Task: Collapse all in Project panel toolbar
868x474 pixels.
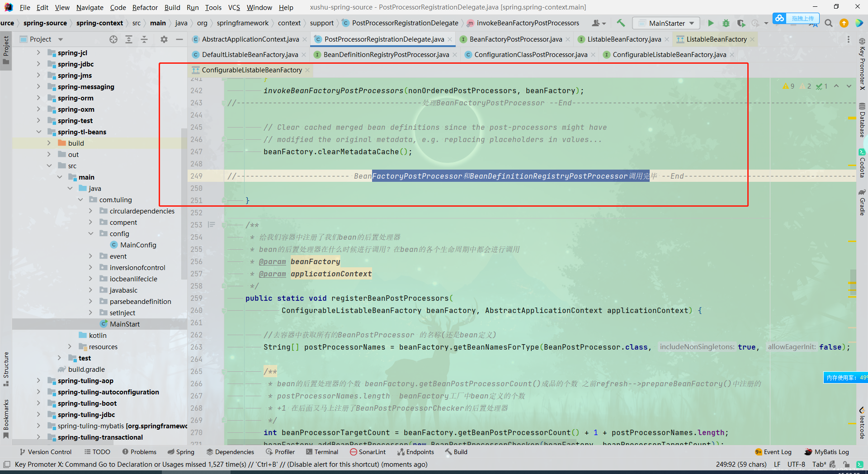Action: point(144,39)
